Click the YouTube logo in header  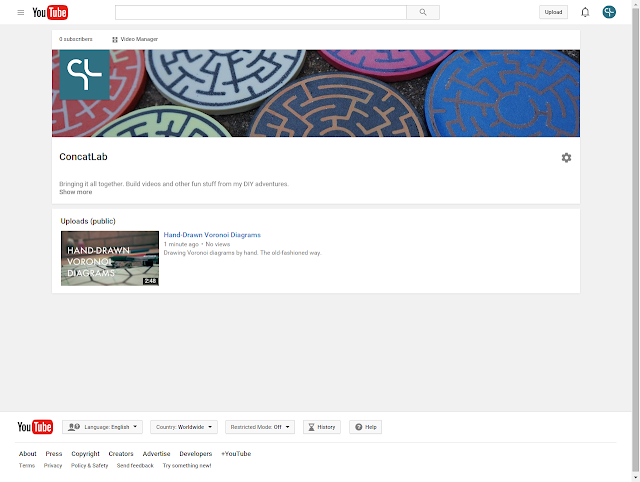pos(50,13)
